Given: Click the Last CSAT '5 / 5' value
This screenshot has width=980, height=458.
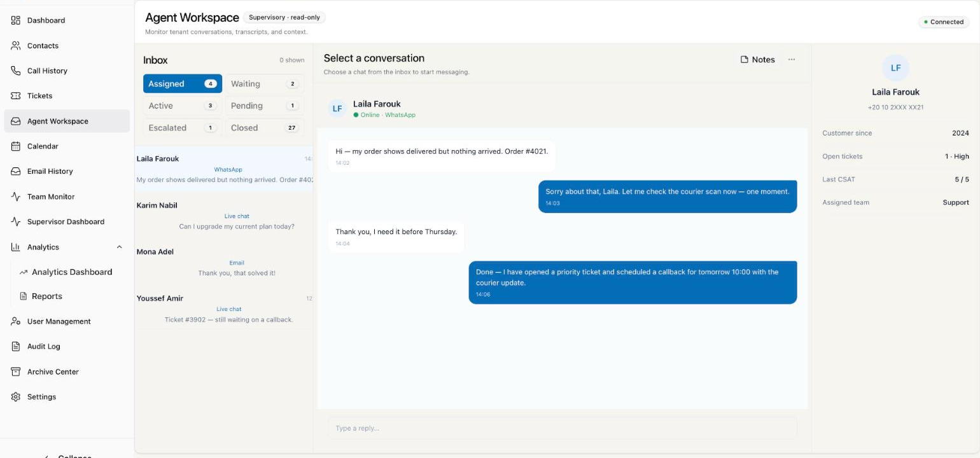Looking at the screenshot, I should pos(962,179).
